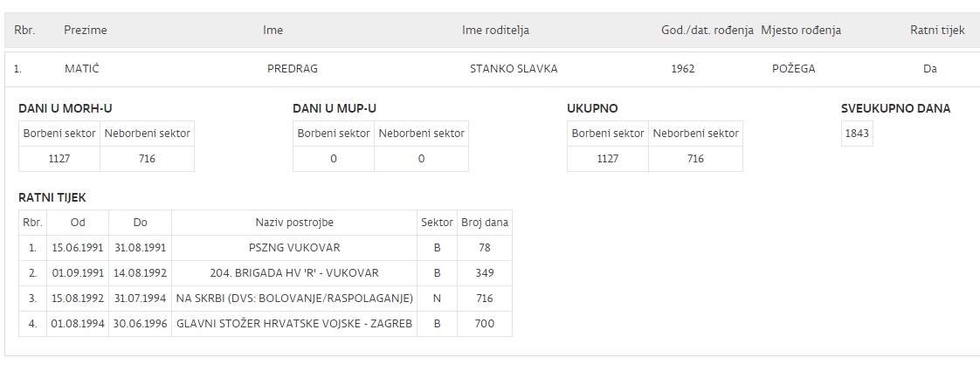This screenshot has width=980, height=371.
Task: Click the Ratni tijek column header
Action: (x=937, y=31)
